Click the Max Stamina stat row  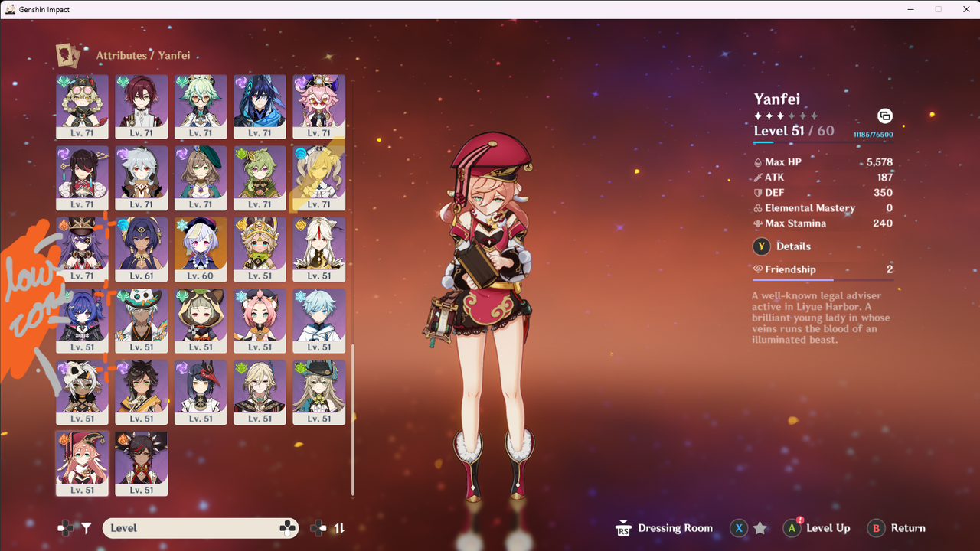coord(823,223)
